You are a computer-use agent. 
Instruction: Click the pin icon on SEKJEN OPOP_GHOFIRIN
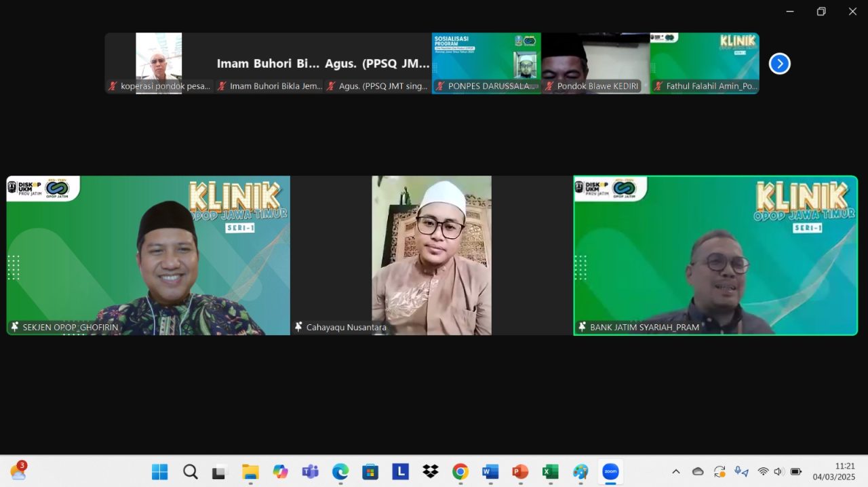[x=15, y=327]
